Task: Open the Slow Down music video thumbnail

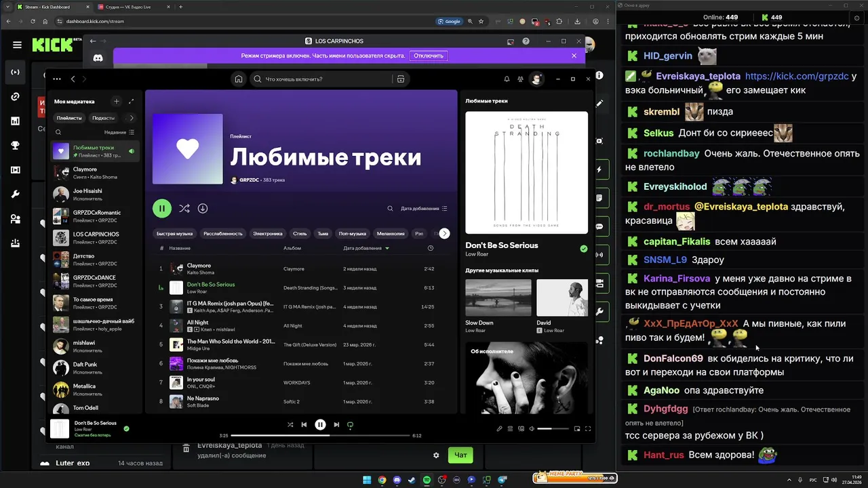Action: pyautogui.click(x=498, y=298)
